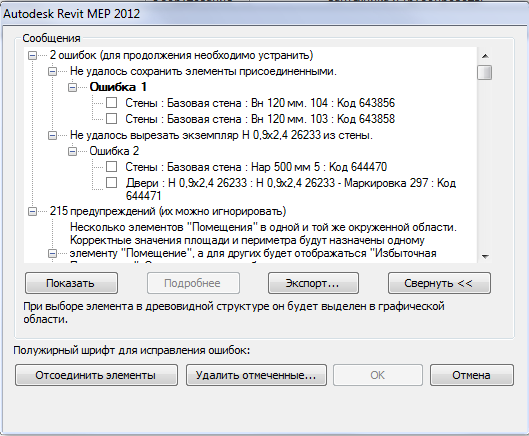Collapse dialog with 'Свернуть <<' button
Screen dimensions: 529x436
pyautogui.click(x=439, y=283)
